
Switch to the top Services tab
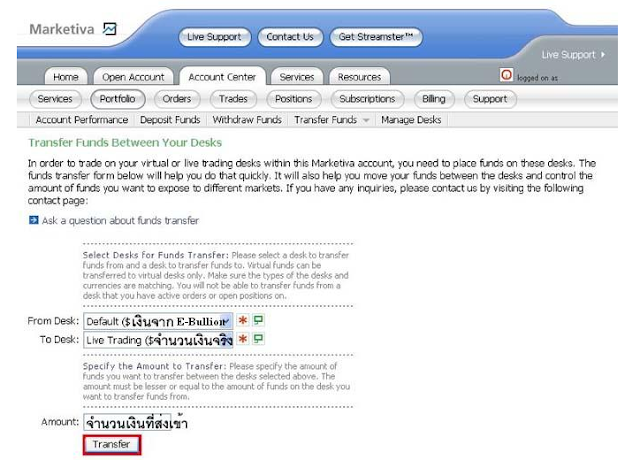coord(297,77)
